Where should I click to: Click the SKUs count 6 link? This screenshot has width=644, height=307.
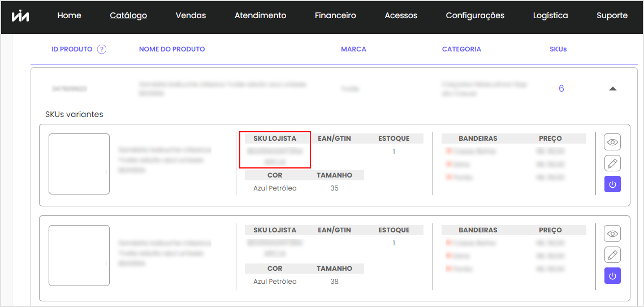(561, 88)
